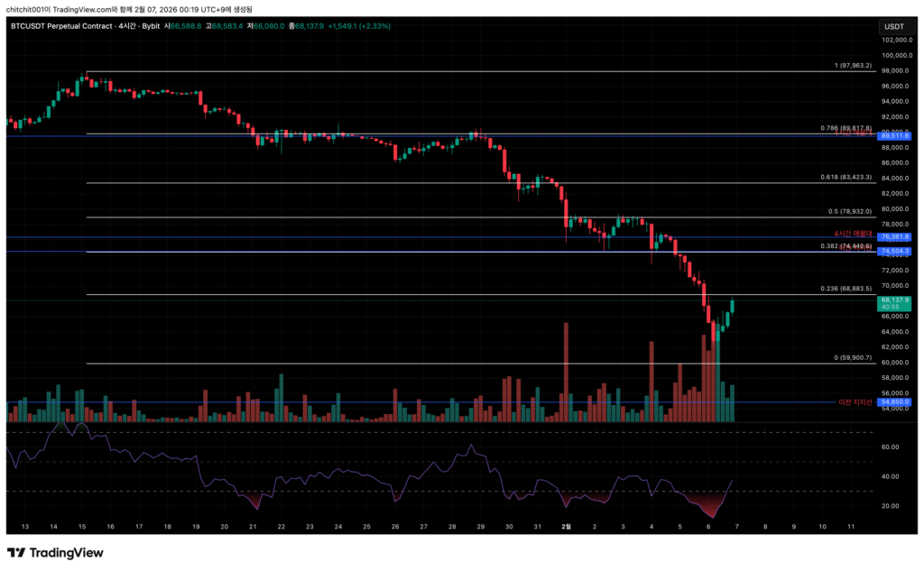
Task: Click the current price label 68,137.9
Action: [x=895, y=299]
